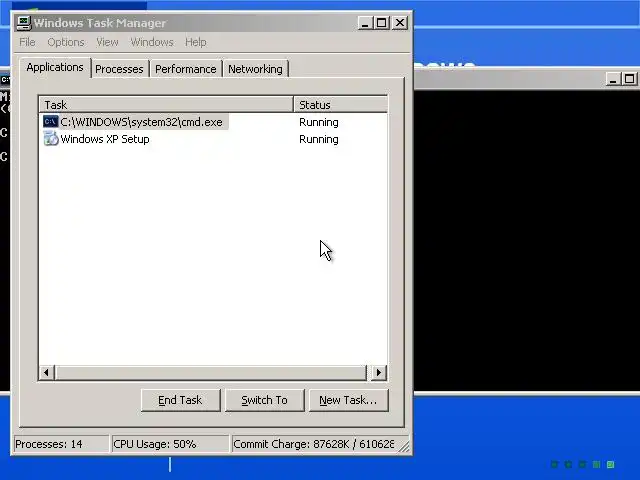
Task: Switch to the Performance tab
Action: 186,69
